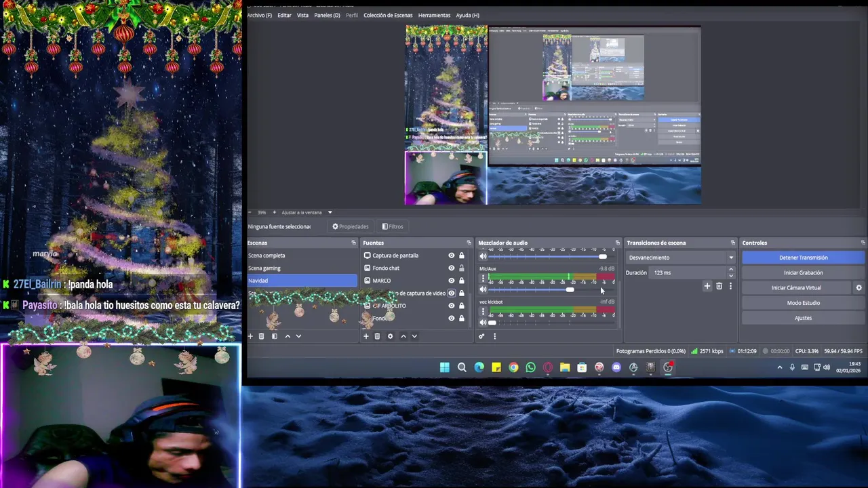
Task: Open advanced audio properties gears icon
Action: (x=481, y=336)
